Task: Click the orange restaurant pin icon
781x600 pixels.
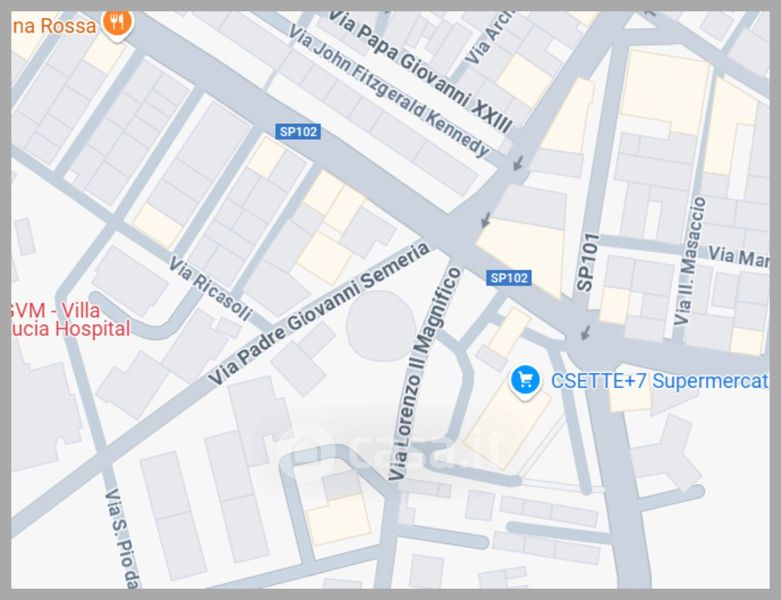Action: [x=117, y=23]
